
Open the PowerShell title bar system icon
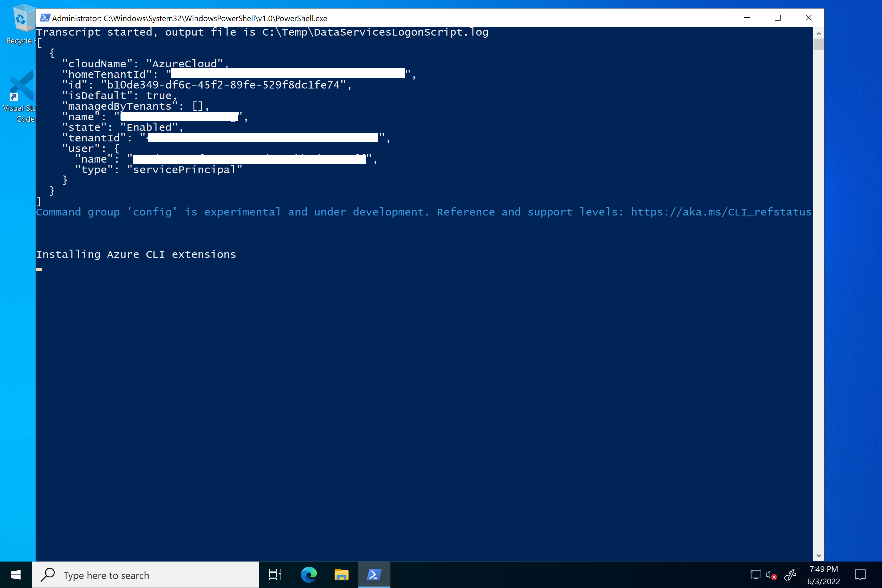[45, 18]
